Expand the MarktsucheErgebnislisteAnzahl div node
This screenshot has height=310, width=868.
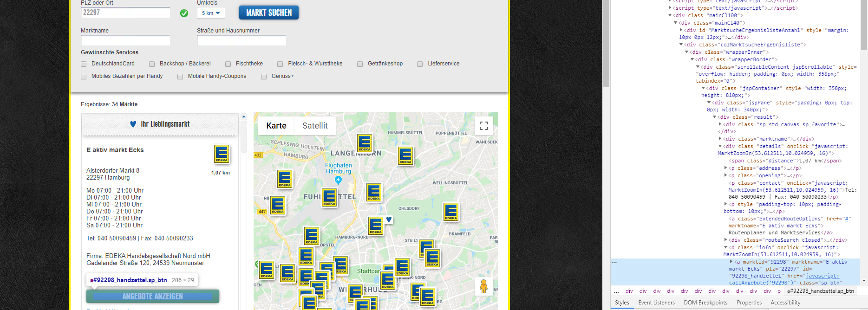(681, 30)
